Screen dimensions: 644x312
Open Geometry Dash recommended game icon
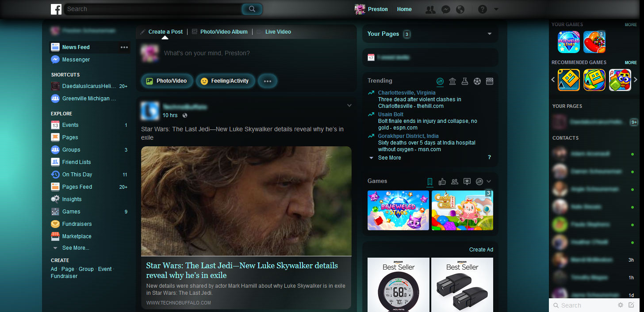coord(568,80)
